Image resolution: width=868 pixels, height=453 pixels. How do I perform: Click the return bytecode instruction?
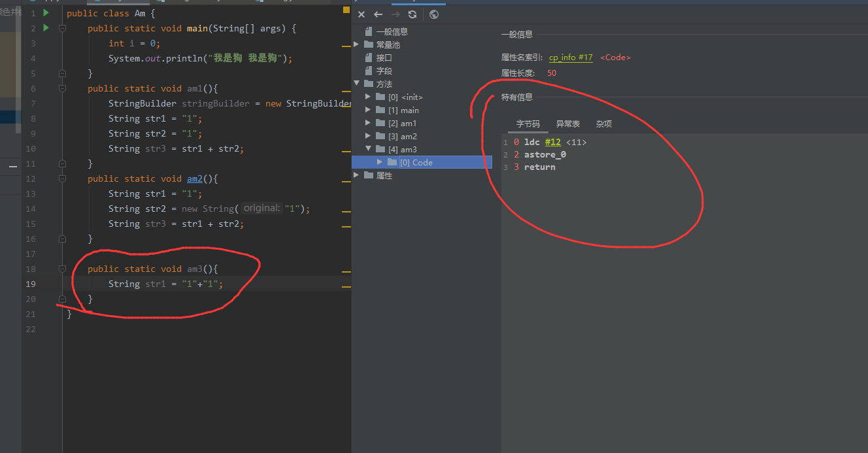pos(540,167)
